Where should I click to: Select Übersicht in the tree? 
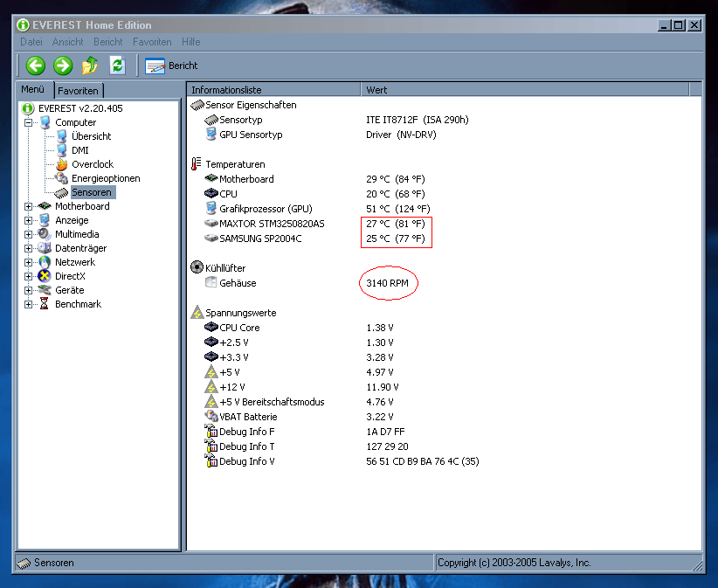[91, 136]
